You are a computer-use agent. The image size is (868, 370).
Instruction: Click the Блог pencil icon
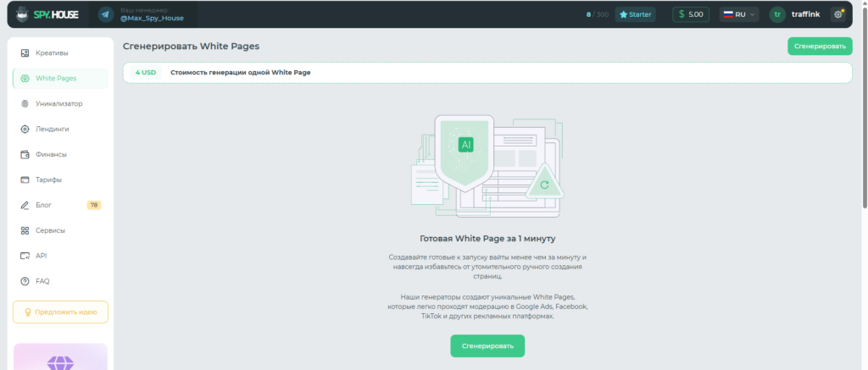pyautogui.click(x=25, y=205)
